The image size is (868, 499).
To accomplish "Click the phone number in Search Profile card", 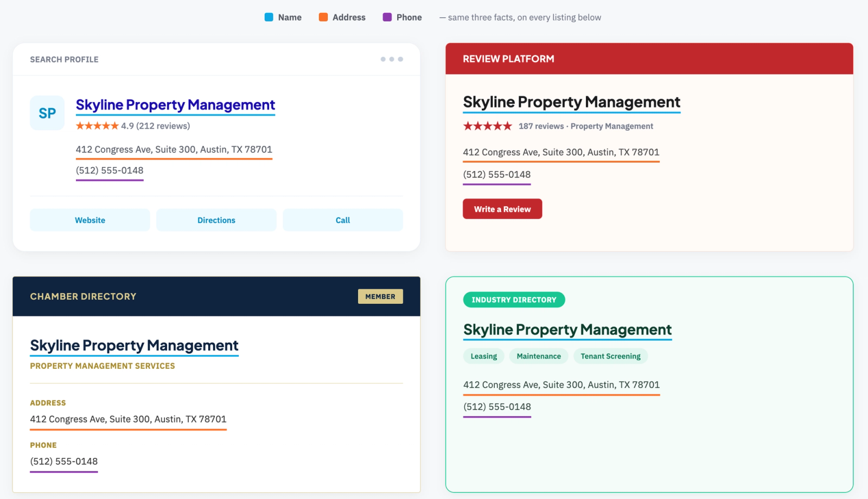I will pyautogui.click(x=110, y=170).
